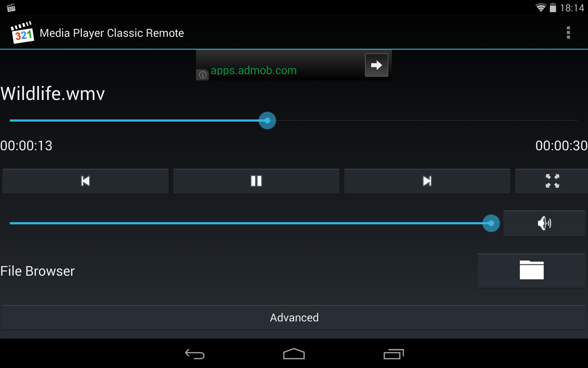Skip to the next track

pos(427,181)
